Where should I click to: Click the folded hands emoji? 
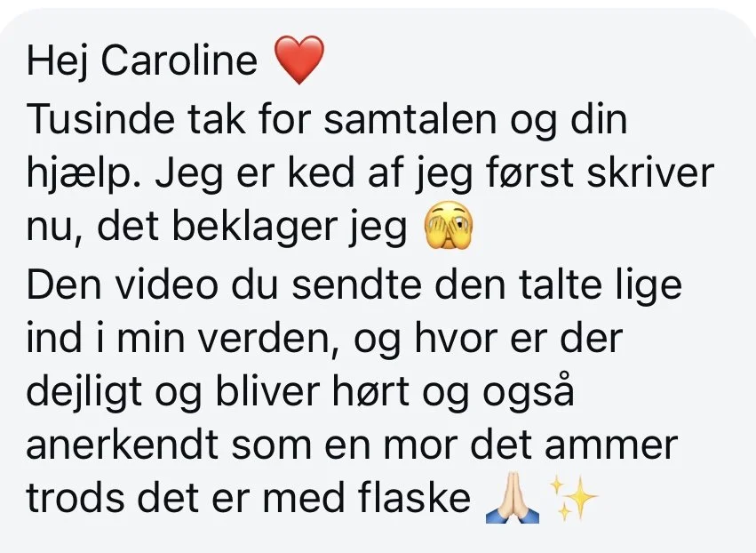[x=512, y=498]
